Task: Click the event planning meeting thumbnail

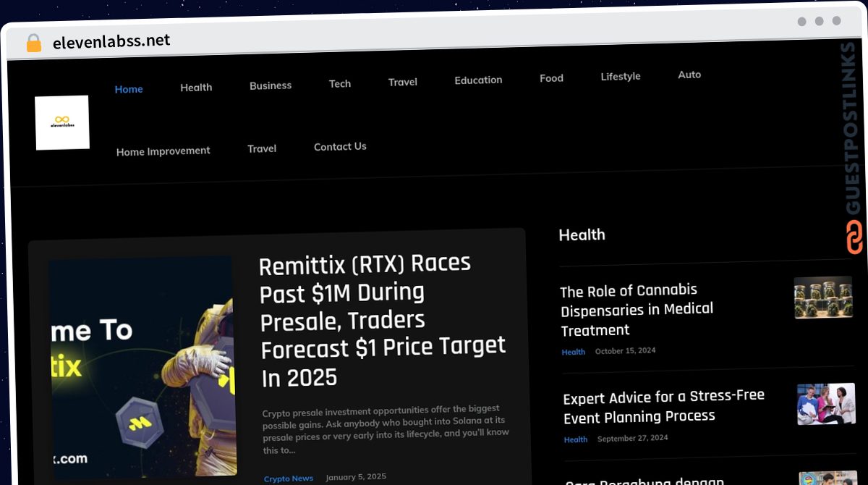Action: click(x=826, y=404)
